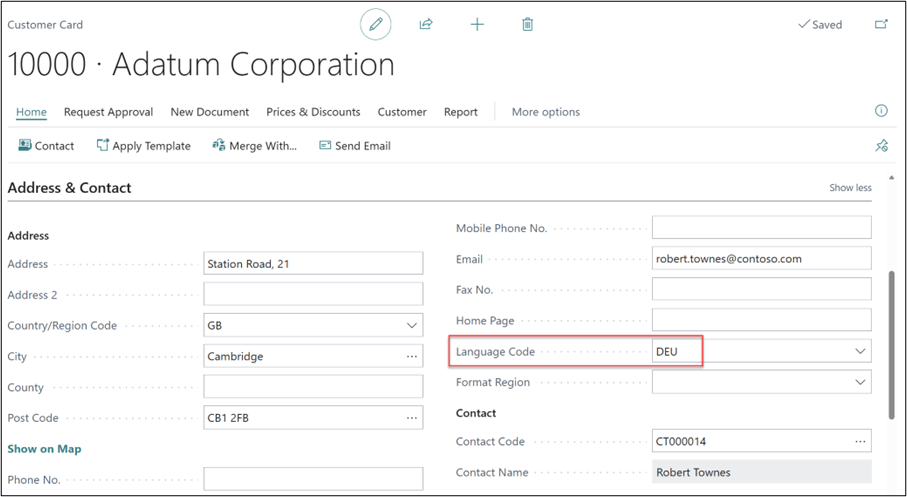The width and height of the screenshot is (907, 497).
Task: Open Post Code lookup ellipsis
Action: (412, 418)
